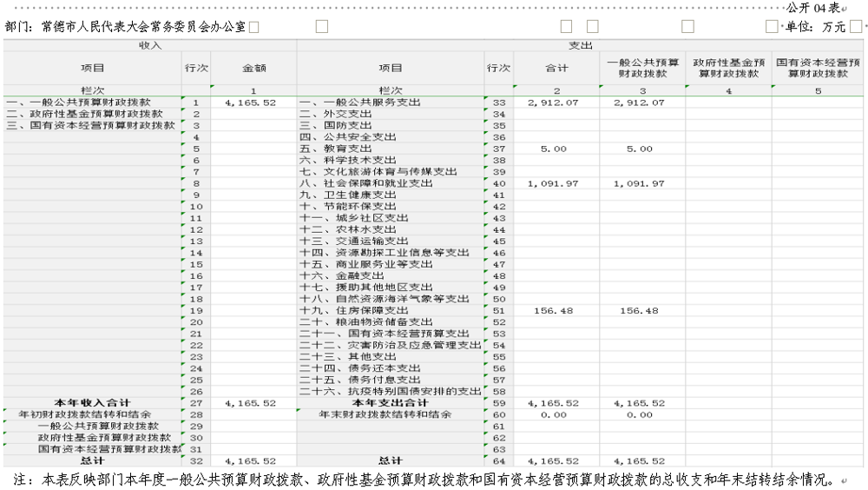Click the 五、教育支出 row label
The height and width of the screenshot is (490, 868).
335,149
